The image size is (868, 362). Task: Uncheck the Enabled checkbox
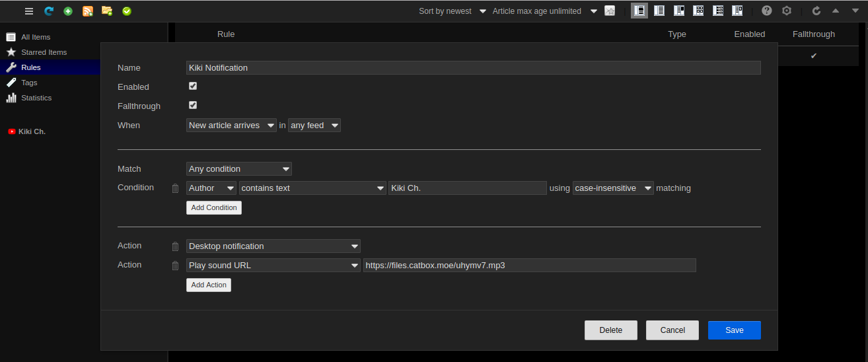193,86
